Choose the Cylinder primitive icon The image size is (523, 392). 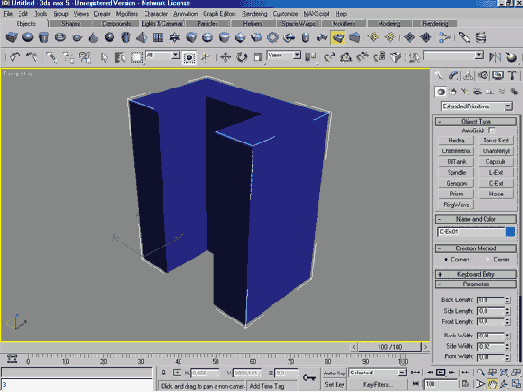click(44, 37)
